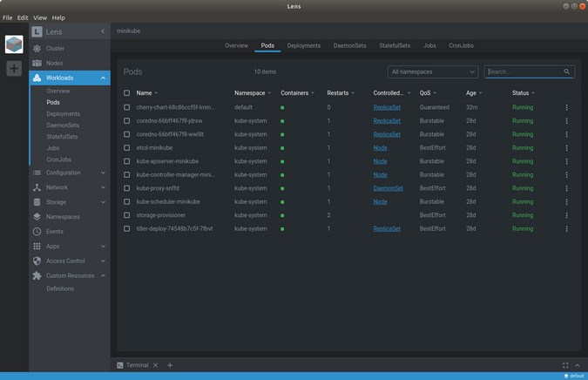588x380 pixels.
Task: Add a new cluster with plus icon
Action: coord(14,68)
